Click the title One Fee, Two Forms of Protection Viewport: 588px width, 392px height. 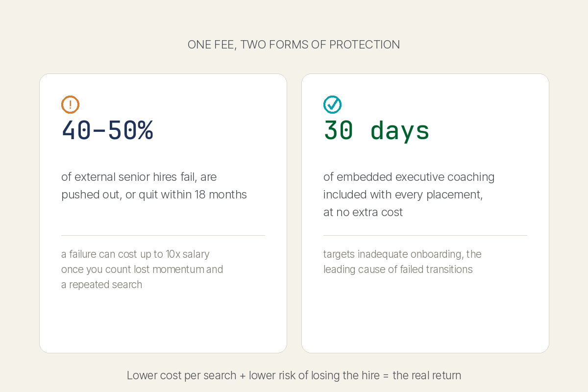[294, 45]
